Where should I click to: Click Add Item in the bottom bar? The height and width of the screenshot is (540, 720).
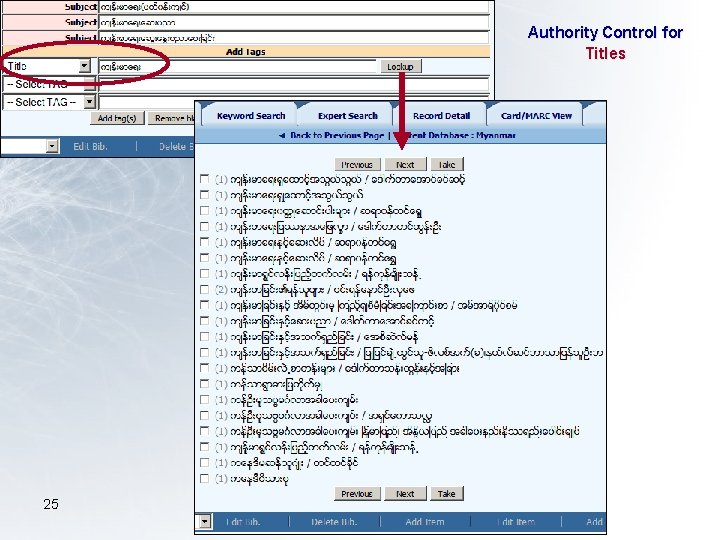click(425, 522)
